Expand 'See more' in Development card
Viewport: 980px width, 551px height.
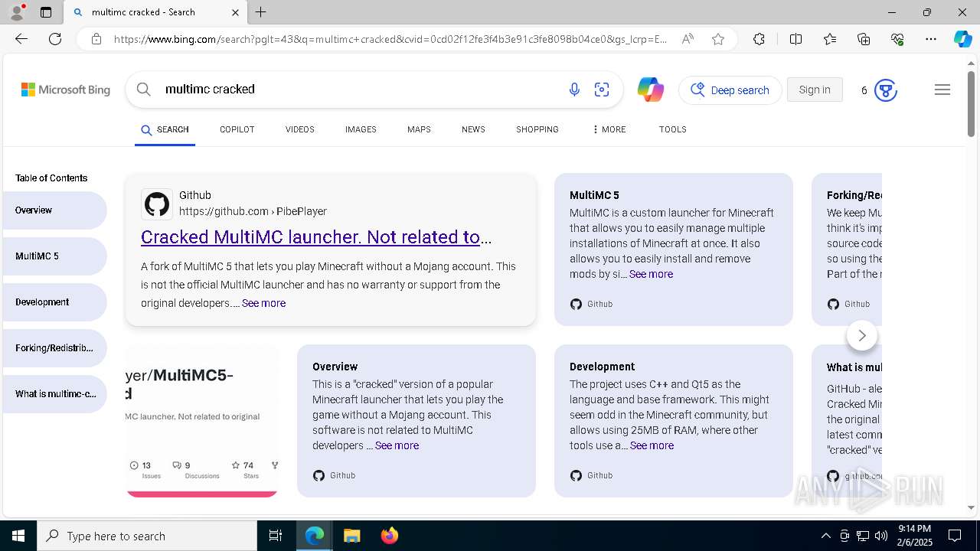point(652,445)
